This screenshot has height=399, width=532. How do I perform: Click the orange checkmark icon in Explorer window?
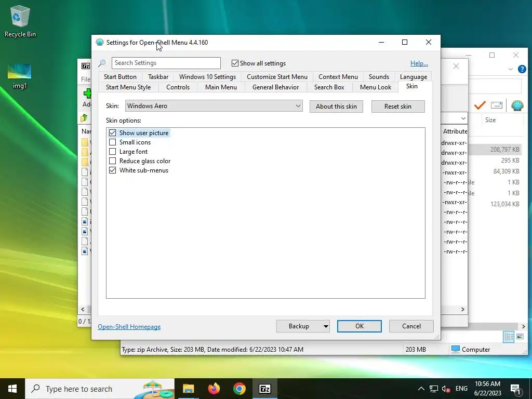pyautogui.click(x=480, y=105)
